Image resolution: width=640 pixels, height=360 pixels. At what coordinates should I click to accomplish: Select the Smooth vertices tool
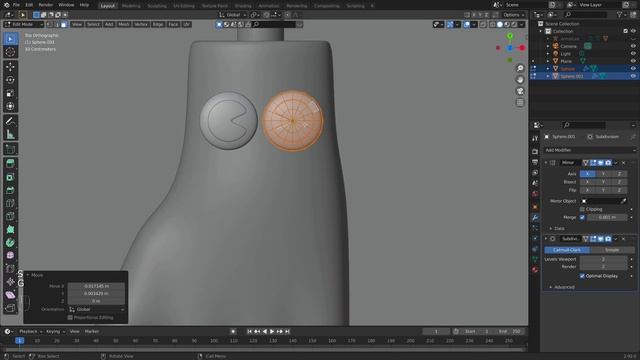coord(10,256)
